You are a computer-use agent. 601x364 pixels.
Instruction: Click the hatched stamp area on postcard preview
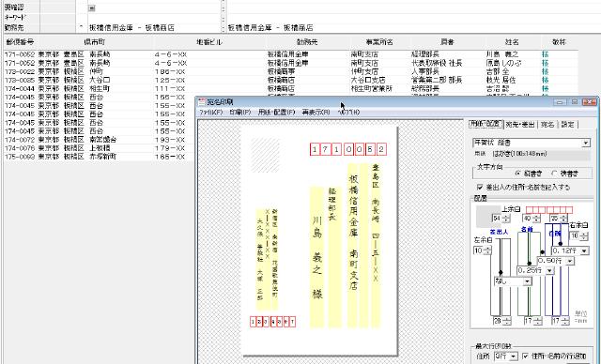265,156
